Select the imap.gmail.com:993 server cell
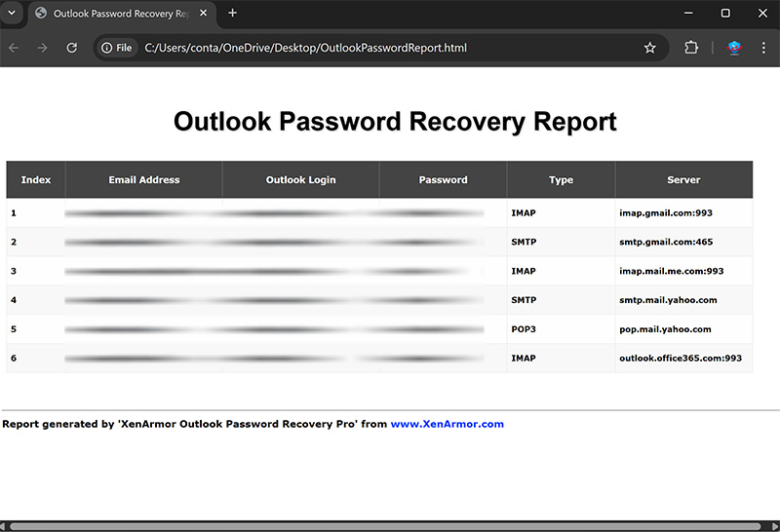Viewport: 780px width, 532px height. (x=684, y=212)
